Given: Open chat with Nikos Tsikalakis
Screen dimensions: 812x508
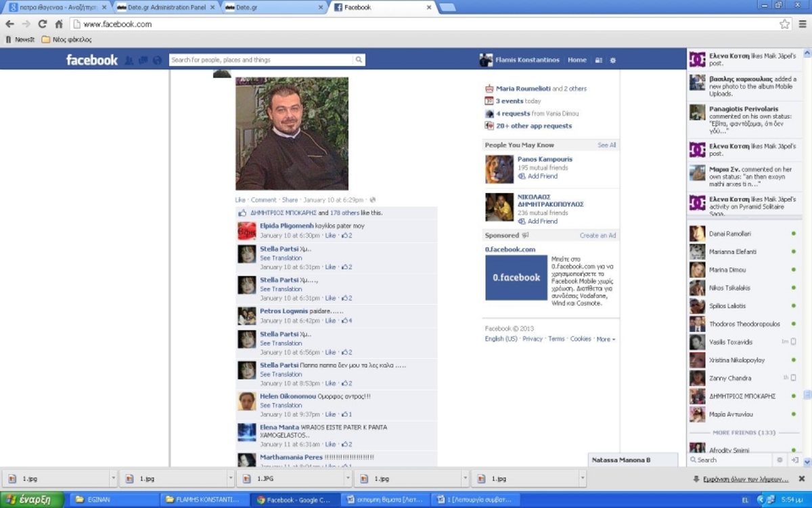Looking at the screenshot, I should (x=742, y=288).
